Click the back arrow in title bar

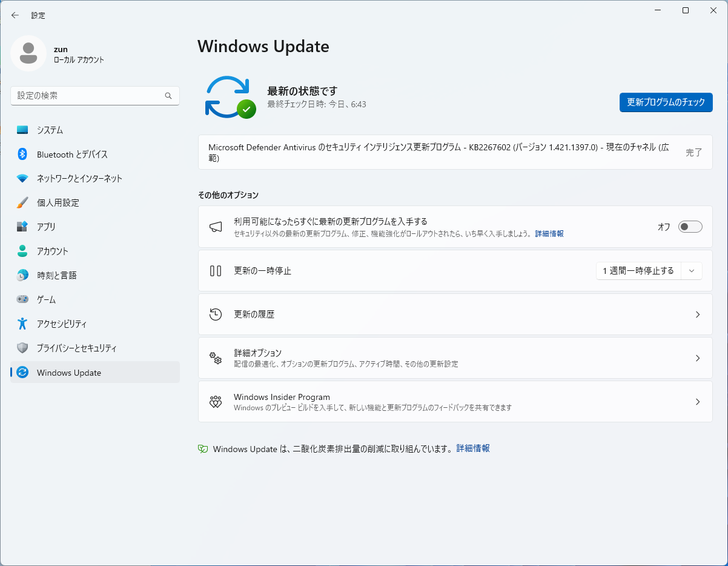(15, 15)
